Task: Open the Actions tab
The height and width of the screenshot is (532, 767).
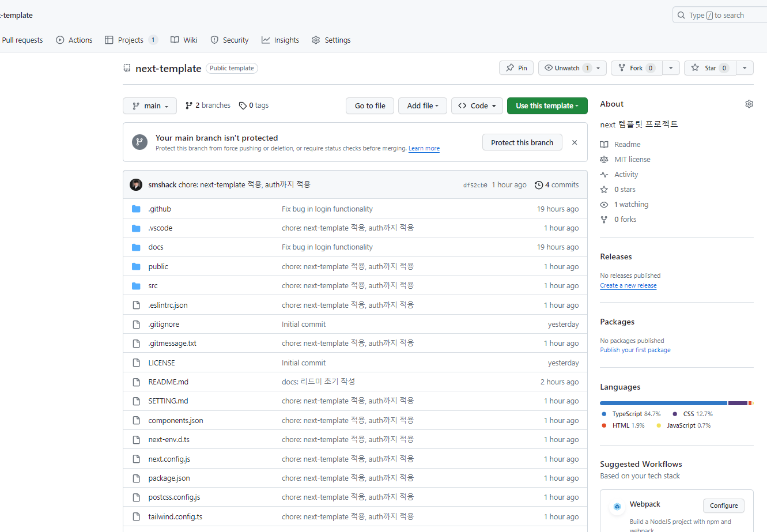Action: coord(74,40)
